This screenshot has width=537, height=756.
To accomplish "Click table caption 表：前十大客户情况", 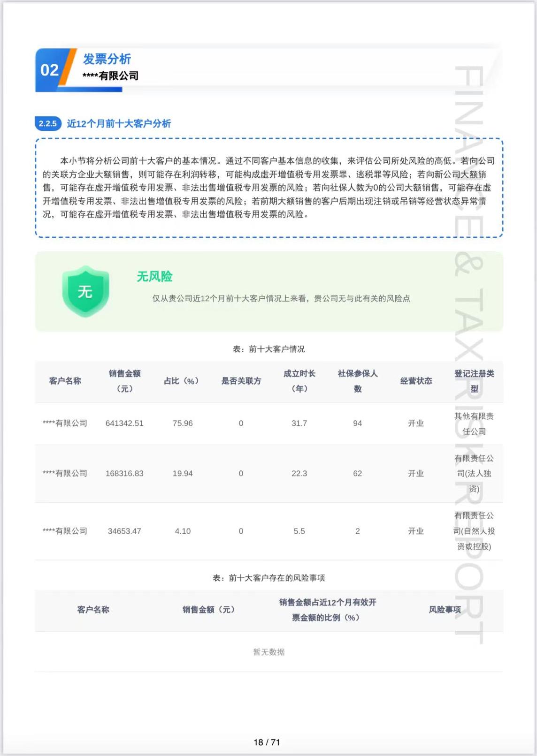I will [x=268, y=349].
